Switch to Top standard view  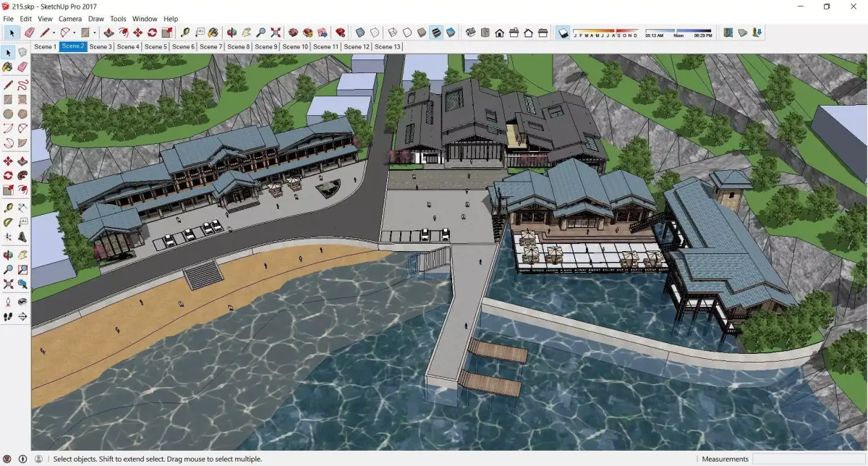[485, 33]
